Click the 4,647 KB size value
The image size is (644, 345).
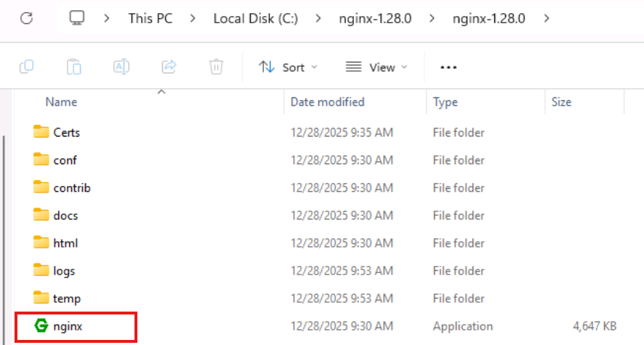point(595,326)
